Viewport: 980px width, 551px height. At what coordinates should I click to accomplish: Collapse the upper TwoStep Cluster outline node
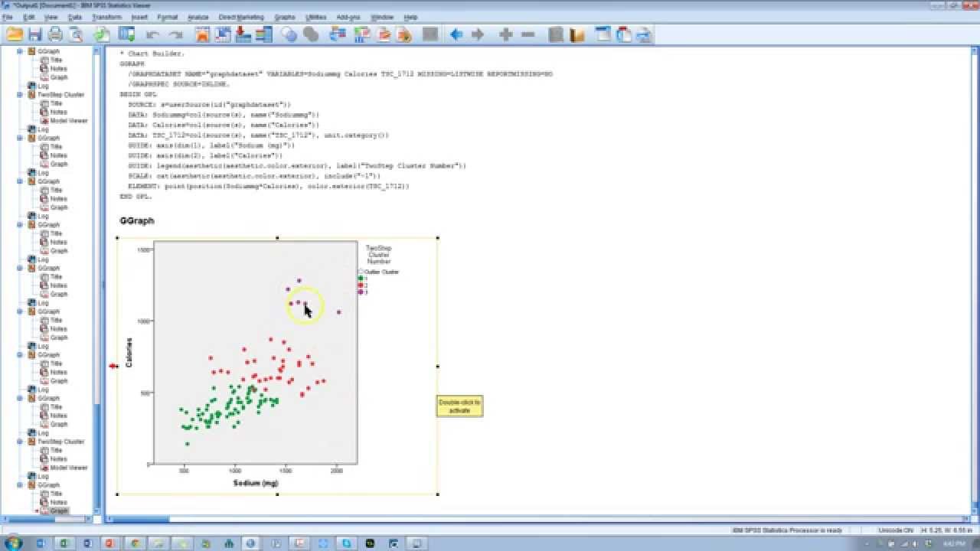(21, 95)
